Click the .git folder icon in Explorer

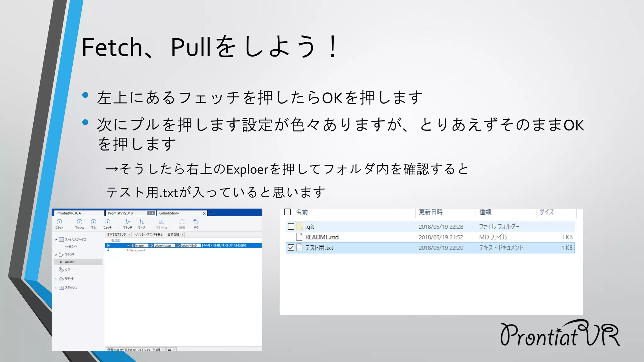point(300,227)
